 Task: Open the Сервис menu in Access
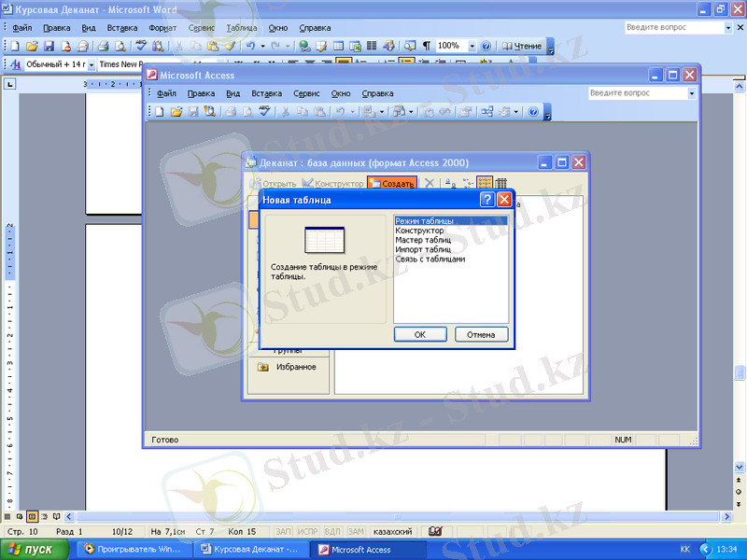point(306,93)
